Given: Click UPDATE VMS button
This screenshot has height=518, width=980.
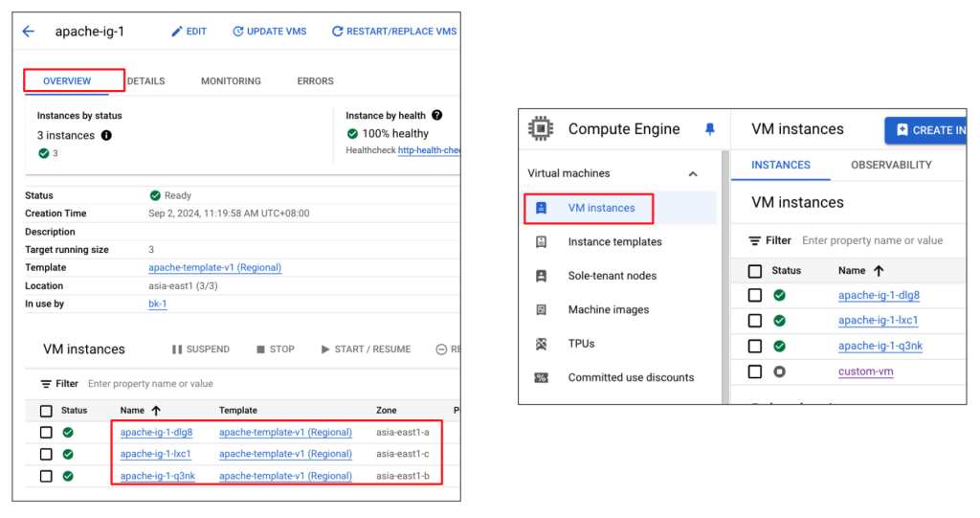Looking at the screenshot, I should coord(269,32).
